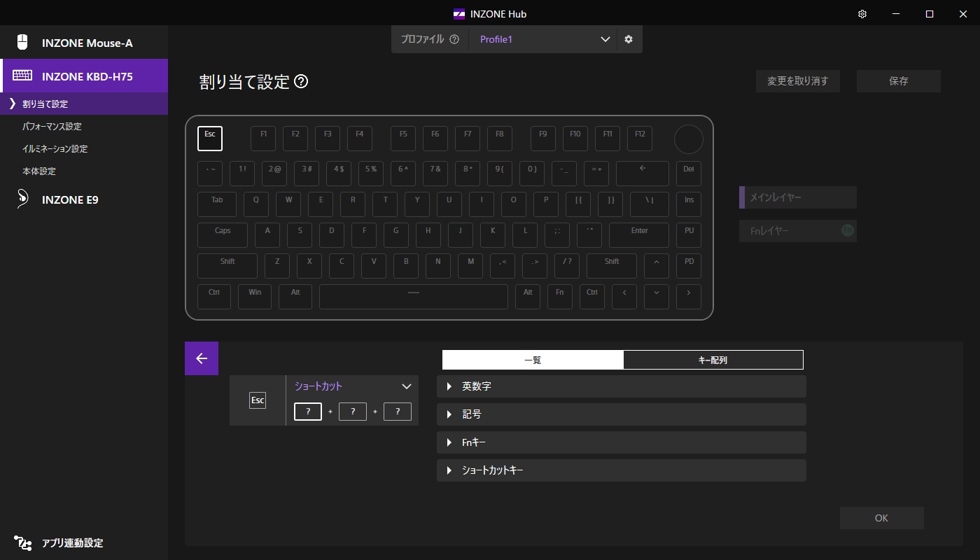This screenshot has height=560, width=980.
Task: Open アプリ連動設定 icon at bottom left
Action: tap(22, 542)
